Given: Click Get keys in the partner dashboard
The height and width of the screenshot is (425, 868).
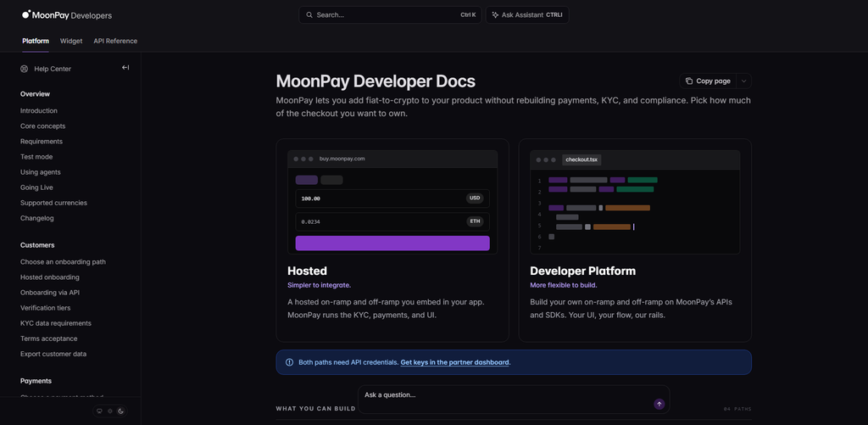Looking at the screenshot, I should 454,362.
